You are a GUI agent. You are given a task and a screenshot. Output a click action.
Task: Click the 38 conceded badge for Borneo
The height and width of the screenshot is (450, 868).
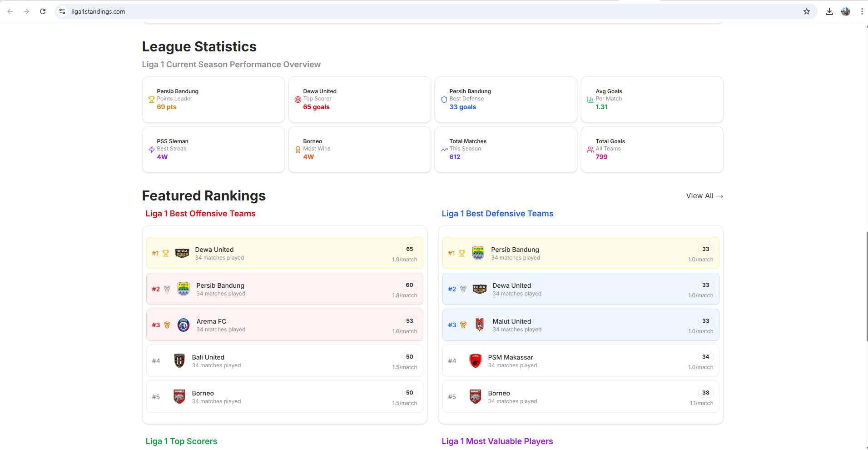706,393
